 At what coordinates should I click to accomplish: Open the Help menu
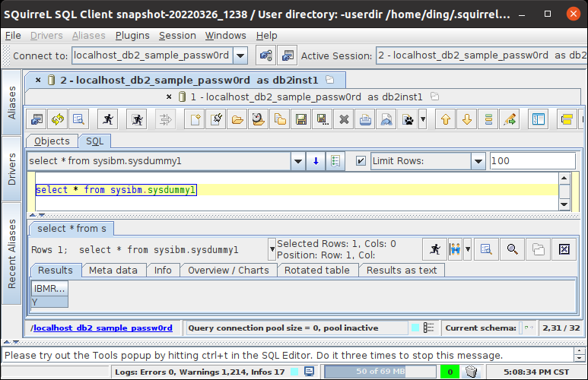pyautogui.click(x=267, y=36)
